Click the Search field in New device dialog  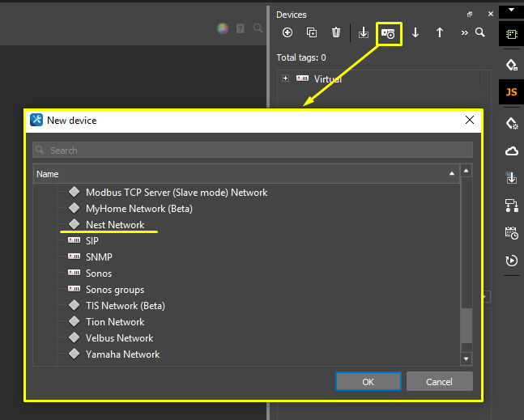253,151
